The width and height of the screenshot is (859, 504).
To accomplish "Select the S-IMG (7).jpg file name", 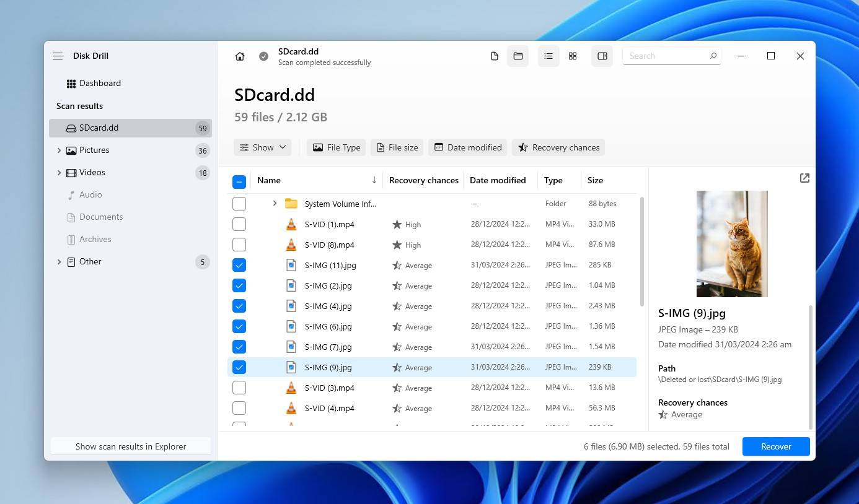I will click(328, 347).
